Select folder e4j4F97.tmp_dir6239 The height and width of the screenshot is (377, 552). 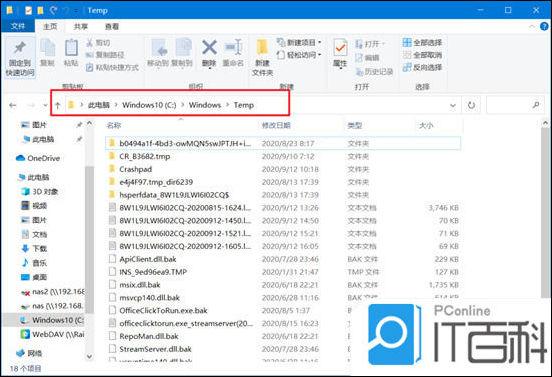point(282,182)
